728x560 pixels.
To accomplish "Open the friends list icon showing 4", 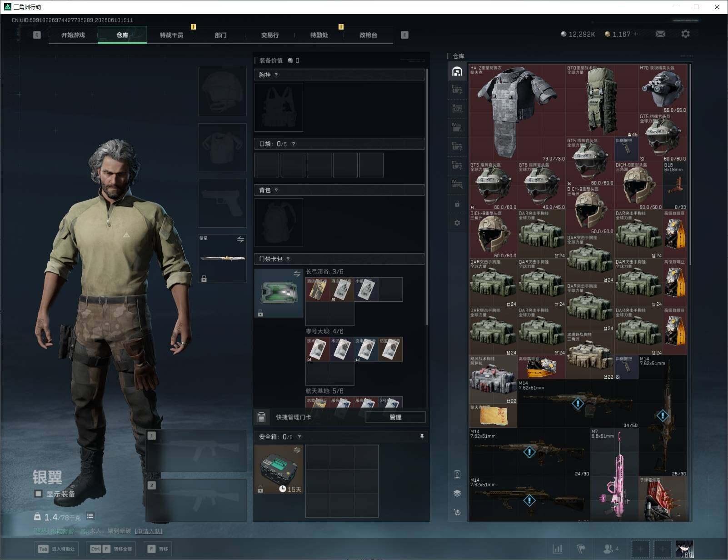I will pos(610,549).
